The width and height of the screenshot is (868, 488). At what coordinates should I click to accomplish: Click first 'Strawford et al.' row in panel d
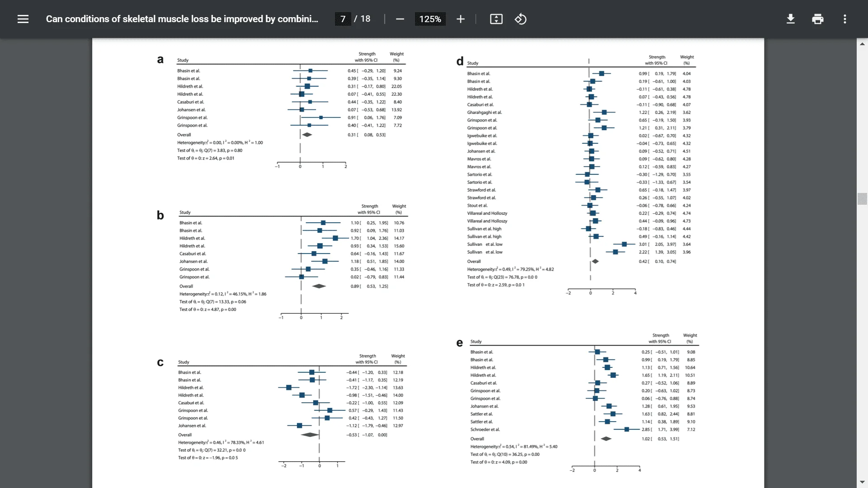[x=579, y=190]
